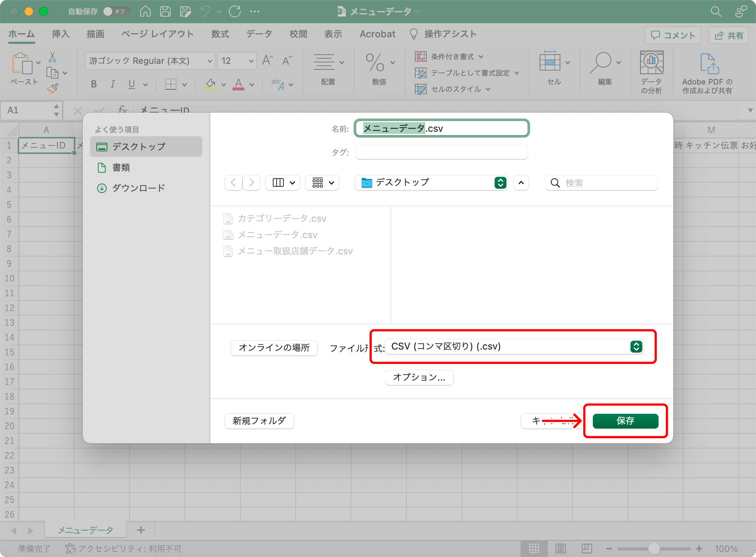Screen dimensions: 756x557
Task: Click the Tags input field
Action: [x=442, y=152]
